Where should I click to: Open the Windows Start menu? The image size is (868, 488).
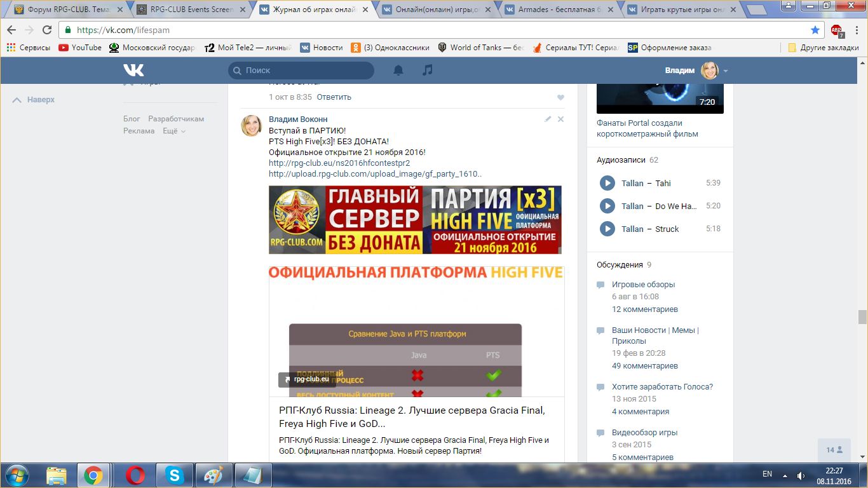[17, 475]
